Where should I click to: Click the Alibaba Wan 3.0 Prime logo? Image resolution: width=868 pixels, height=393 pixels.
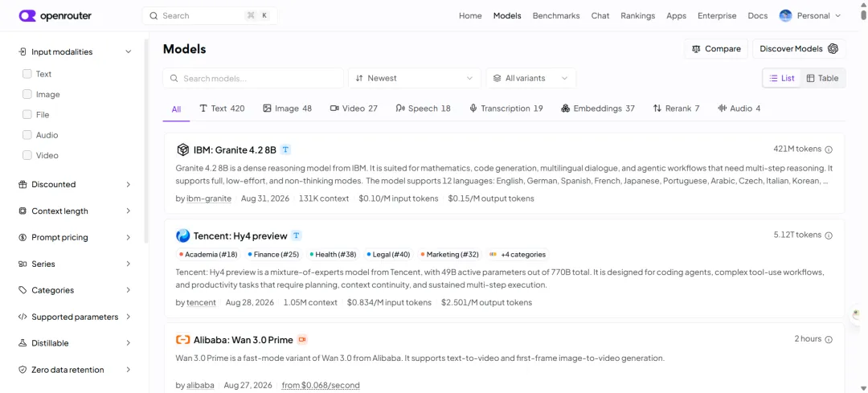point(182,340)
